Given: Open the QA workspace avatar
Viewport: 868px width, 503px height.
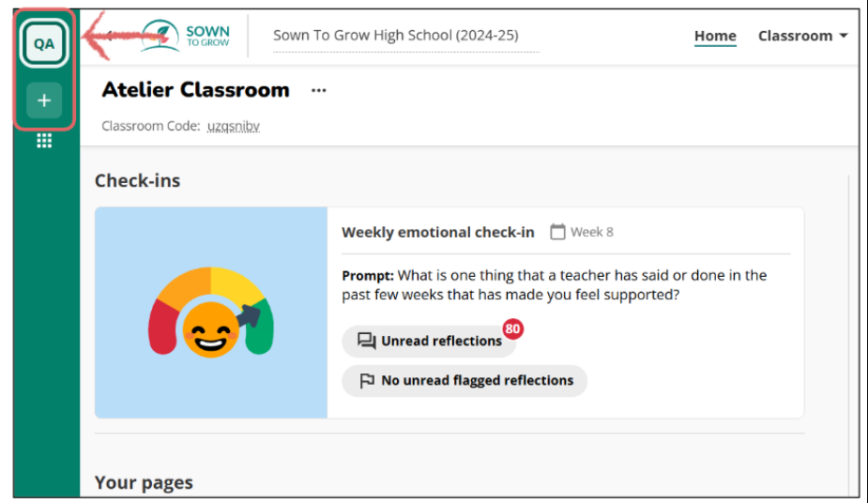Looking at the screenshot, I should tap(43, 43).
